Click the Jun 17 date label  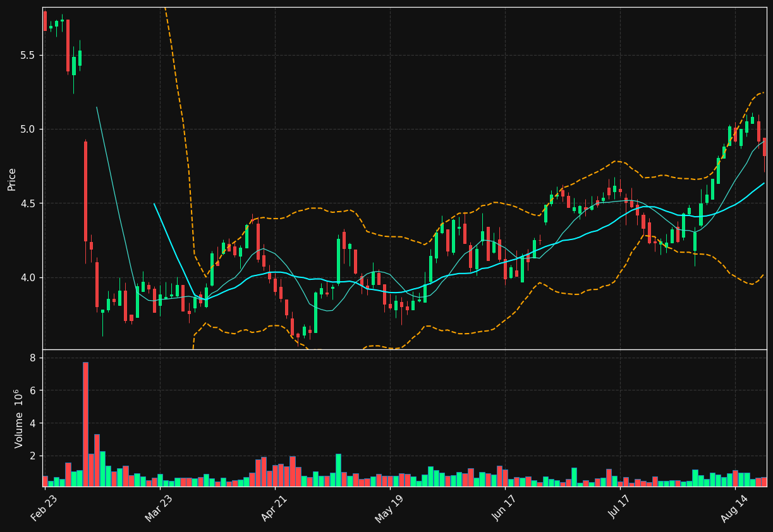tap(504, 508)
